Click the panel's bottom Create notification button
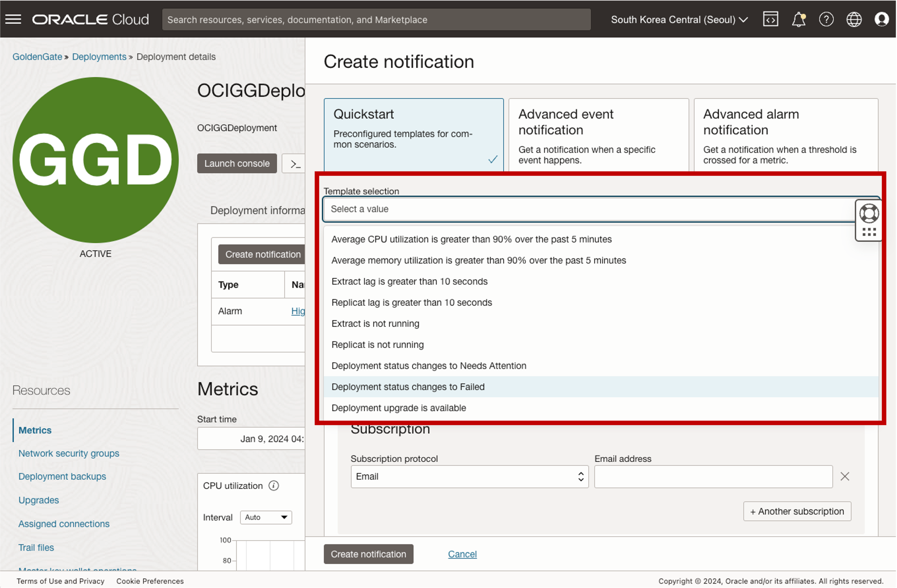The width and height of the screenshot is (897, 588). click(368, 554)
